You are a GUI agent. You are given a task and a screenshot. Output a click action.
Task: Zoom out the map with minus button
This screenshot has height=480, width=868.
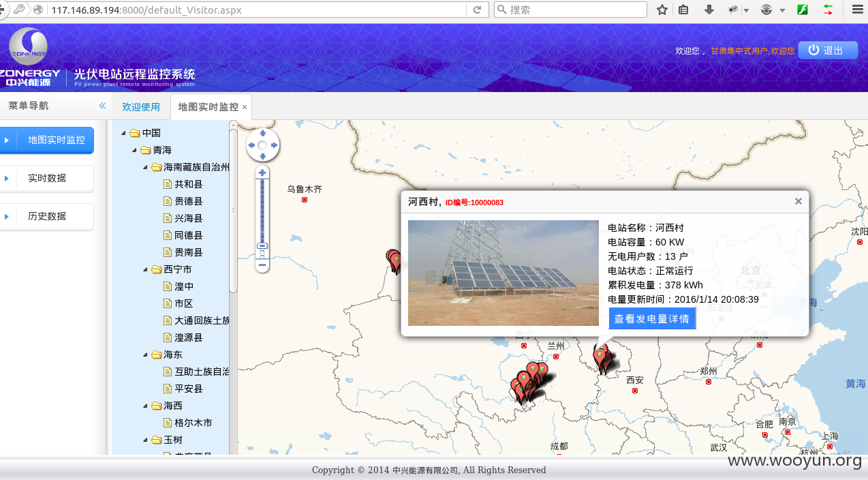coord(262,265)
